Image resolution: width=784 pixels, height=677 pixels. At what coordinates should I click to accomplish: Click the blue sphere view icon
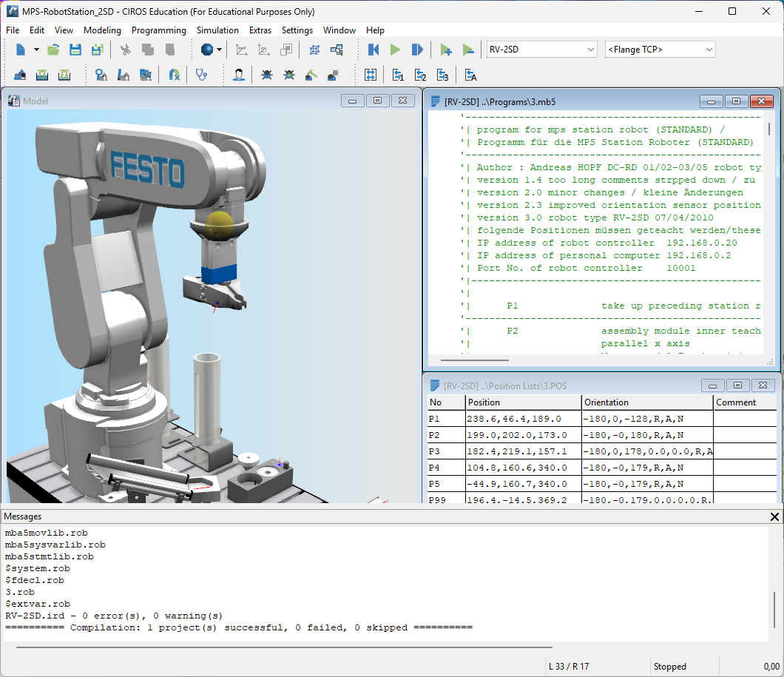coord(206,50)
